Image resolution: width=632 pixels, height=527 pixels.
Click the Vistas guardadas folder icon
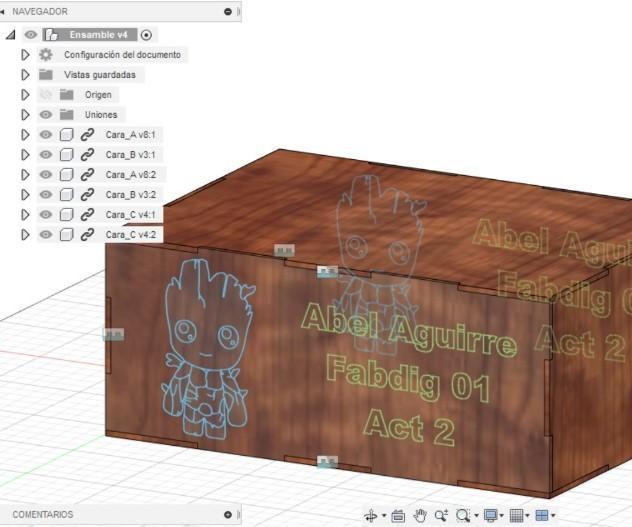pyautogui.click(x=46, y=75)
